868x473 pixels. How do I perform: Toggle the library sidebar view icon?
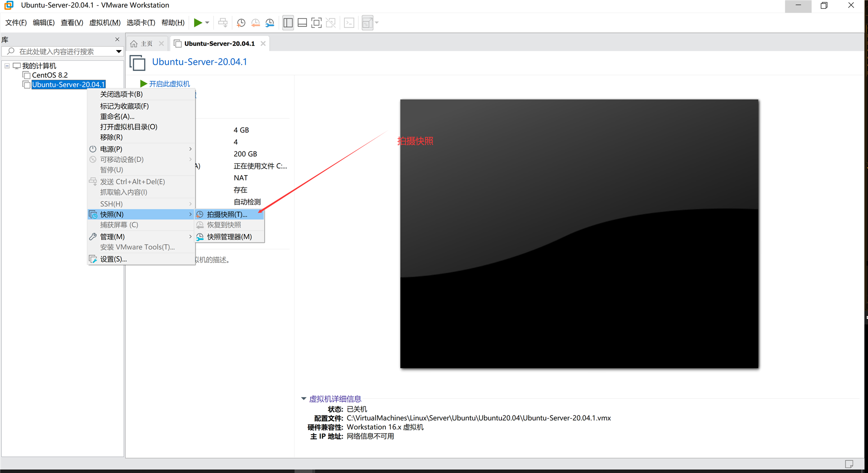click(288, 23)
